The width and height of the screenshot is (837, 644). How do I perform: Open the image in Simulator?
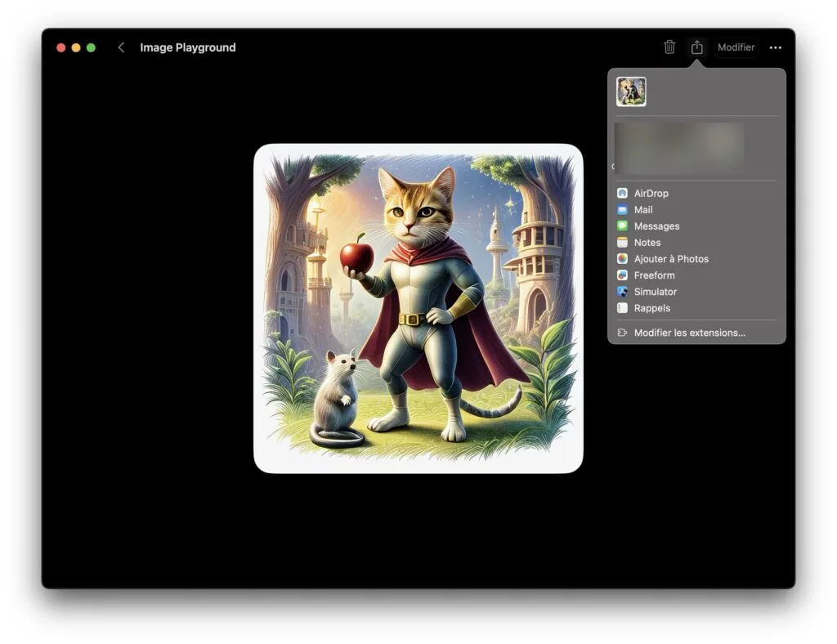click(655, 292)
